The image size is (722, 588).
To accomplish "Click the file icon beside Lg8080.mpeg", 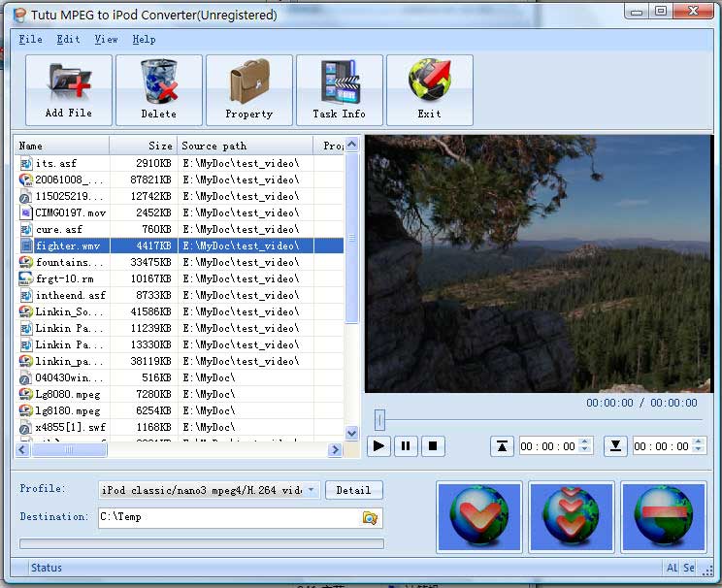I will 26,394.
